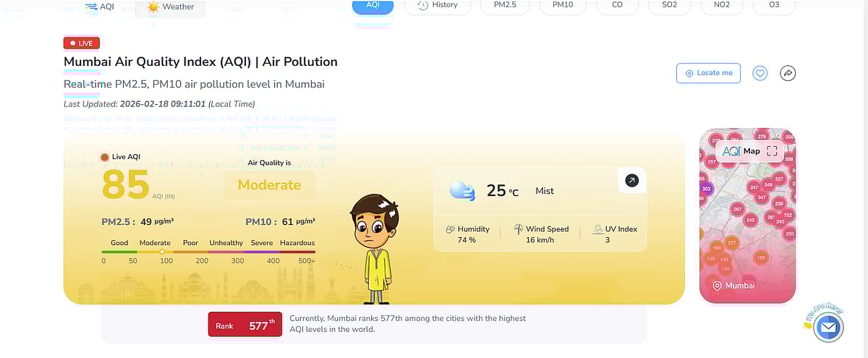
Task: Open the AQI Map thumbnail
Action: point(747,217)
